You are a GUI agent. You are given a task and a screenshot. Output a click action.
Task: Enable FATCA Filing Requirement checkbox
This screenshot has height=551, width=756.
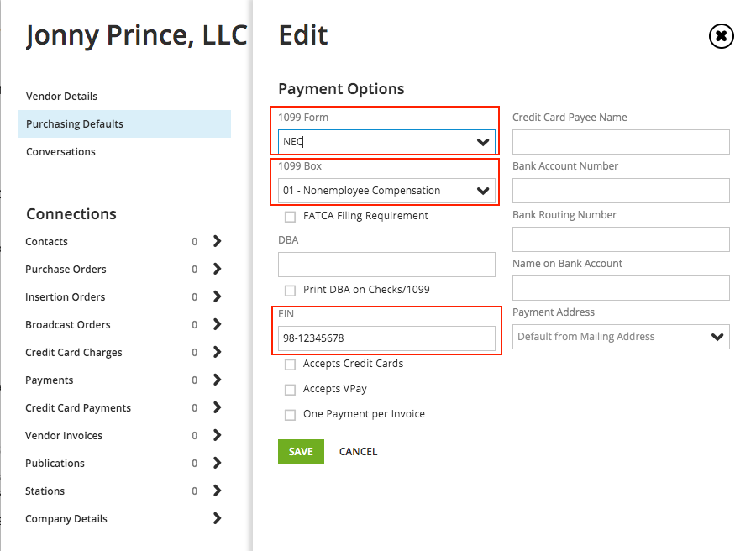tap(291, 217)
